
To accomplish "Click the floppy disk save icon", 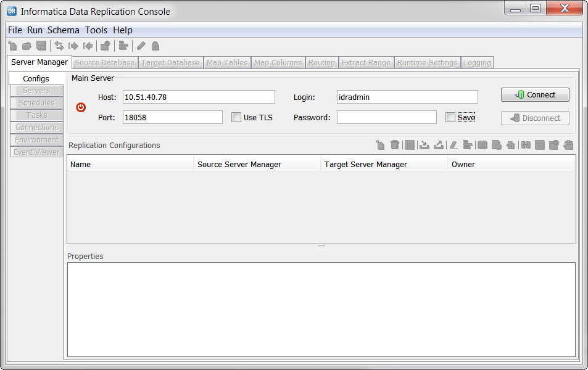I will pyautogui.click(x=41, y=46).
